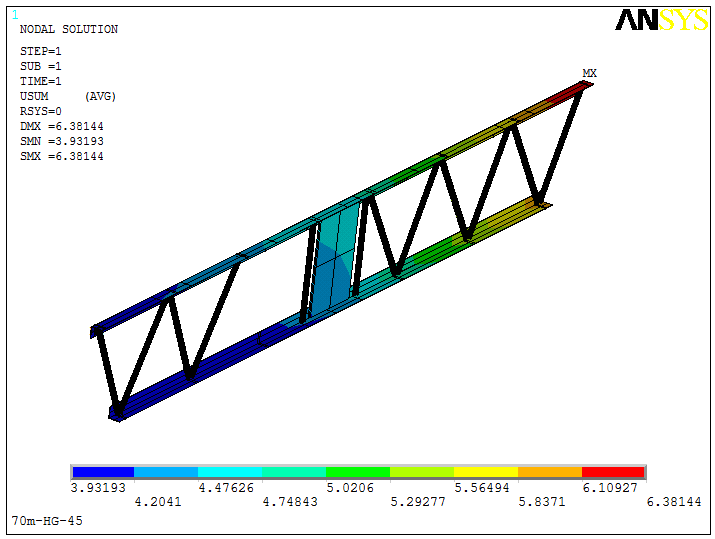Image resolution: width=715 pixels, height=539 pixels.
Task: Click the green legend swatch at 5.0206
Action: pyautogui.click(x=358, y=472)
